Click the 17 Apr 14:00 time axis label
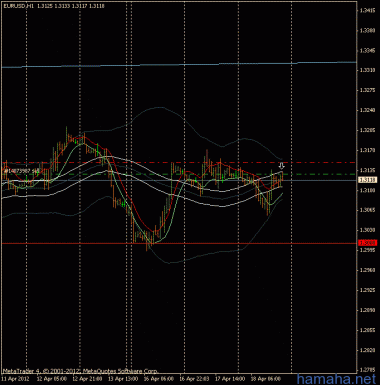This screenshot has width=380, height=385. tap(230, 379)
